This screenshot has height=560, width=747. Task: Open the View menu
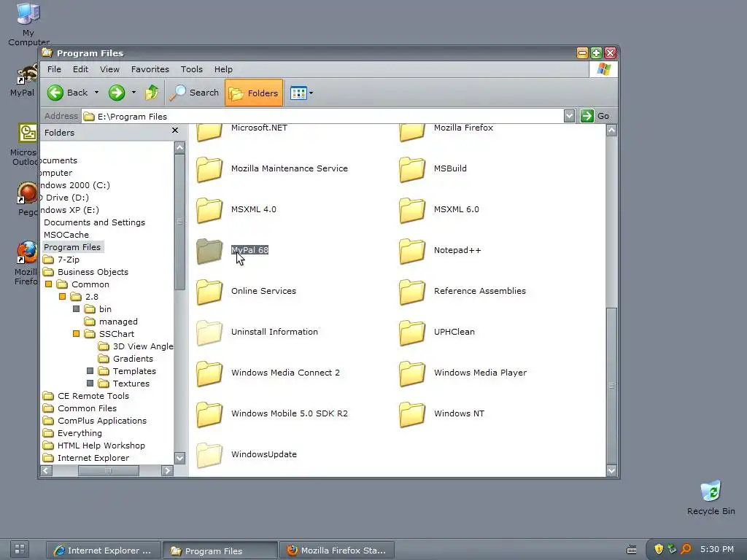point(109,69)
